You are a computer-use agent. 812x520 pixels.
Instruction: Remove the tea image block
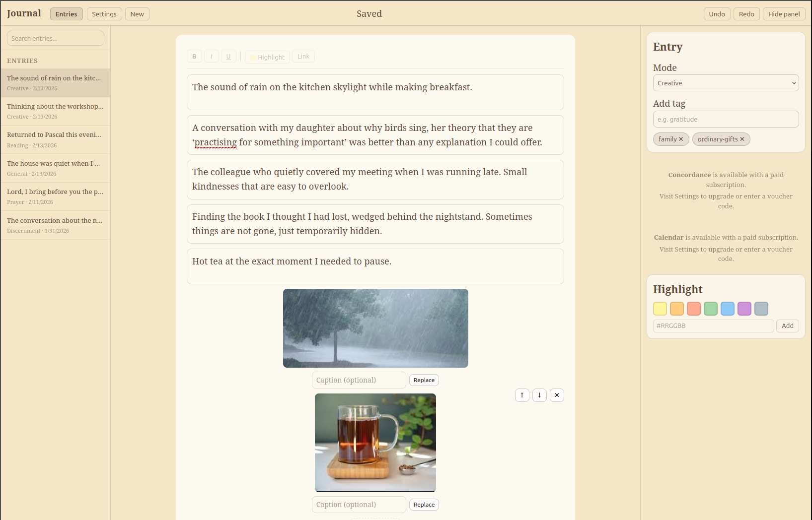tap(557, 395)
